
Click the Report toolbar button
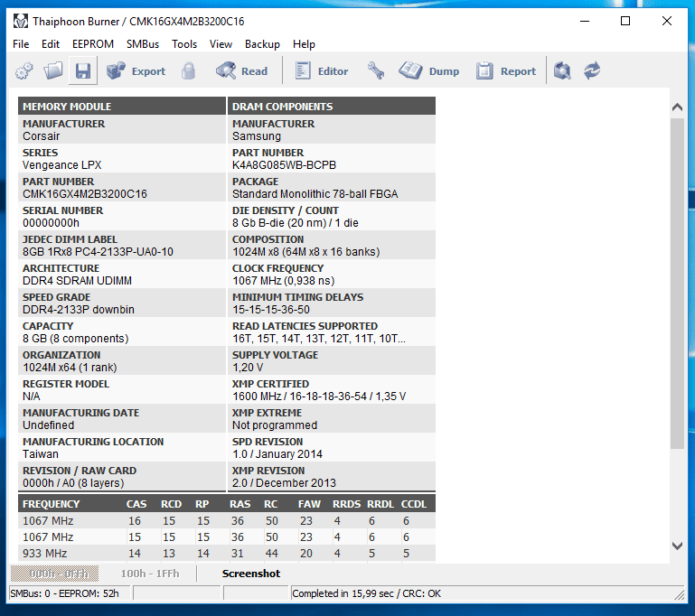(506, 70)
